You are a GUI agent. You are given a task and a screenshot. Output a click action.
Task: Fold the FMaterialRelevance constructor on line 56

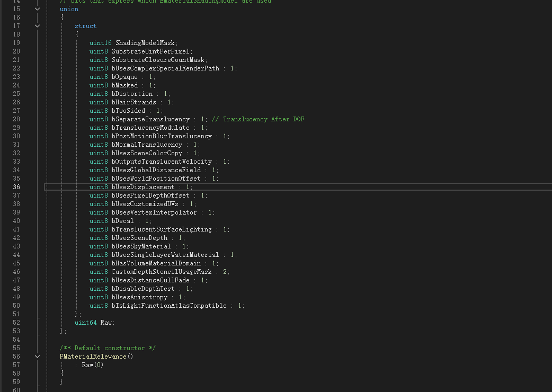coord(37,357)
